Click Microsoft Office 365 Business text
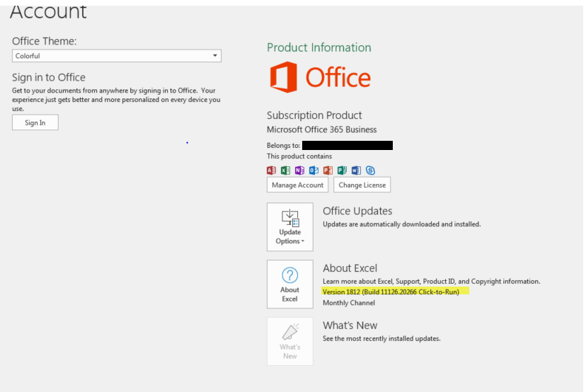586x392 pixels. 322,129
